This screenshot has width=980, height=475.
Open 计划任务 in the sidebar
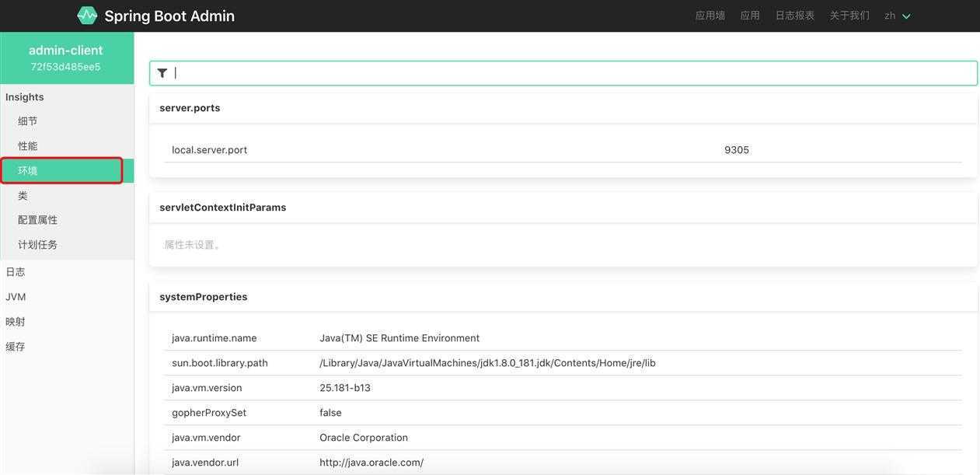[x=37, y=245]
